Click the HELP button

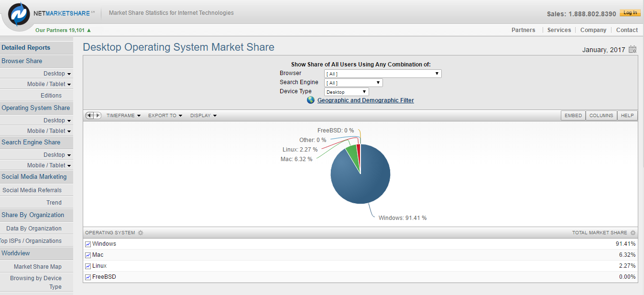pos(627,116)
